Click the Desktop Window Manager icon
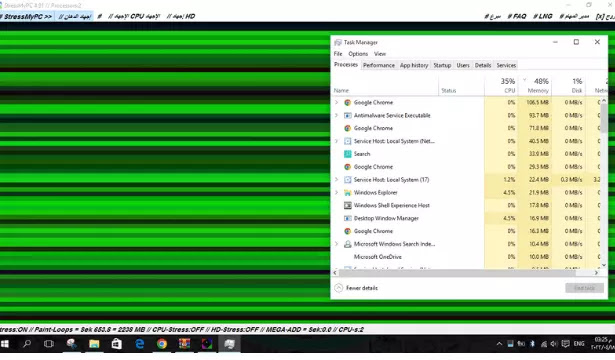This screenshot has width=615, height=360. pyautogui.click(x=348, y=218)
